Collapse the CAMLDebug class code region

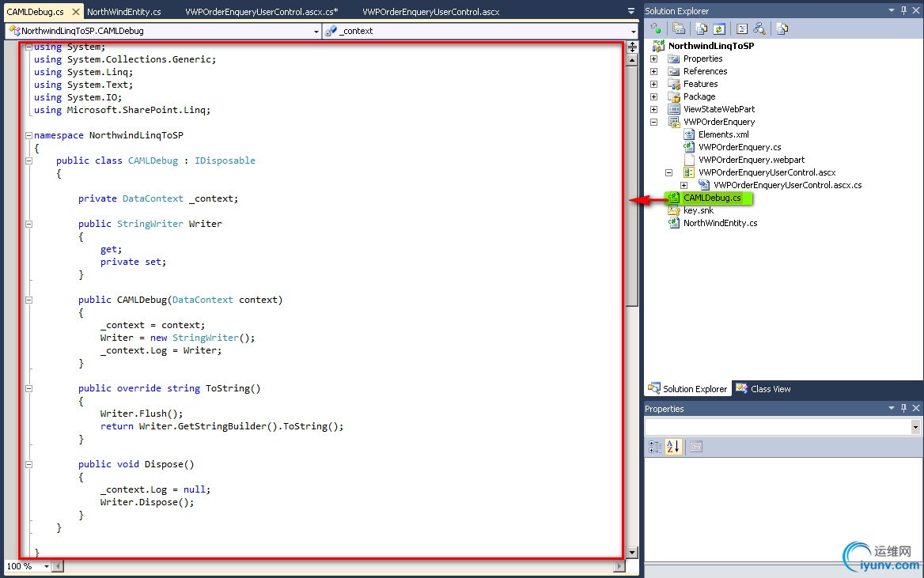tap(29, 161)
